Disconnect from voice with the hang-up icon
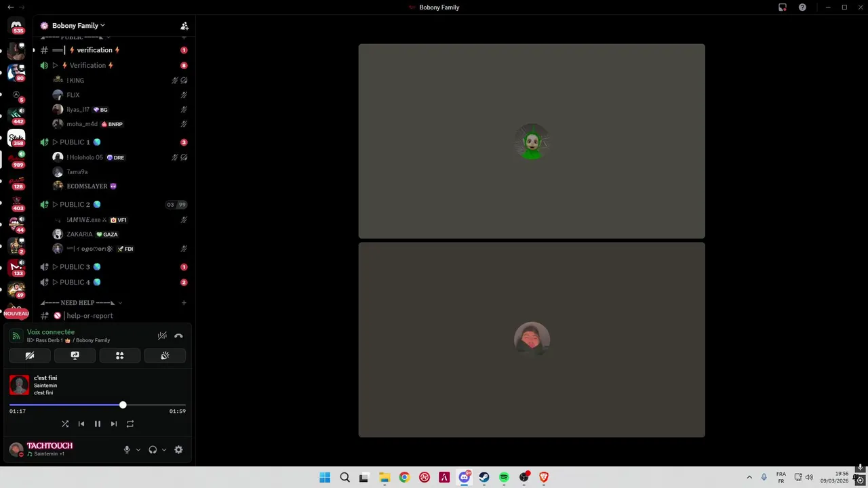The height and width of the screenshot is (488, 868). coord(178,335)
